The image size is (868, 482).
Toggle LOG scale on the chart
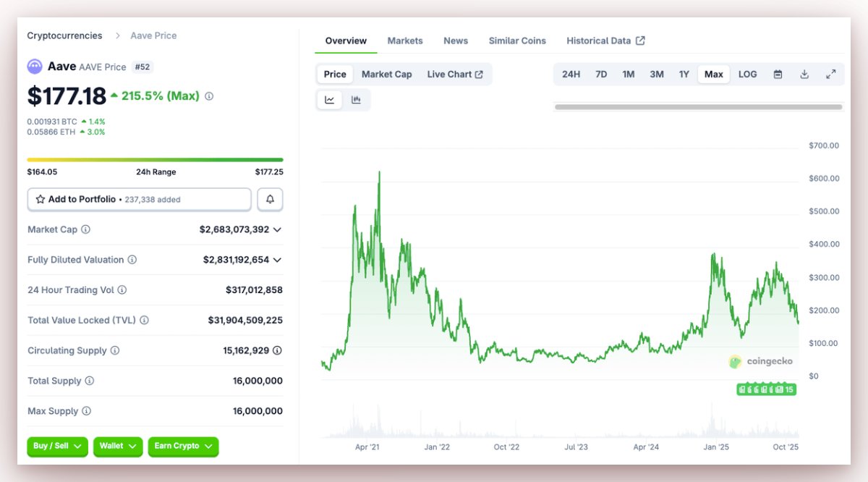[x=748, y=74]
